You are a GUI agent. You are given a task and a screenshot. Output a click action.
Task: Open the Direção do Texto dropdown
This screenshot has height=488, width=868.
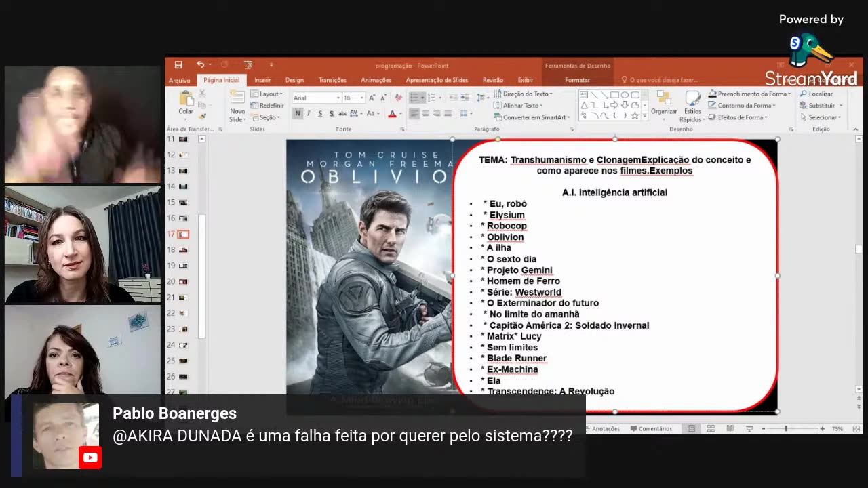coord(524,94)
